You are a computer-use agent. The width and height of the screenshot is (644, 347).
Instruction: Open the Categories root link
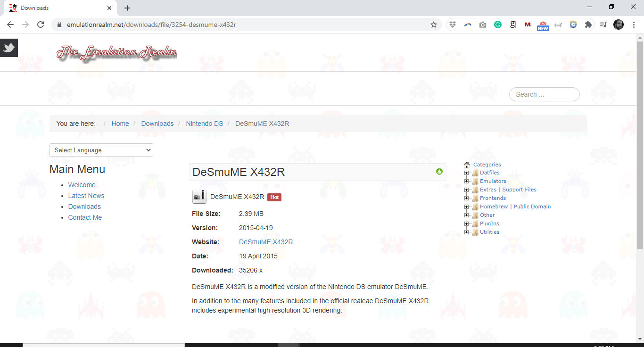[x=487, y=165]
